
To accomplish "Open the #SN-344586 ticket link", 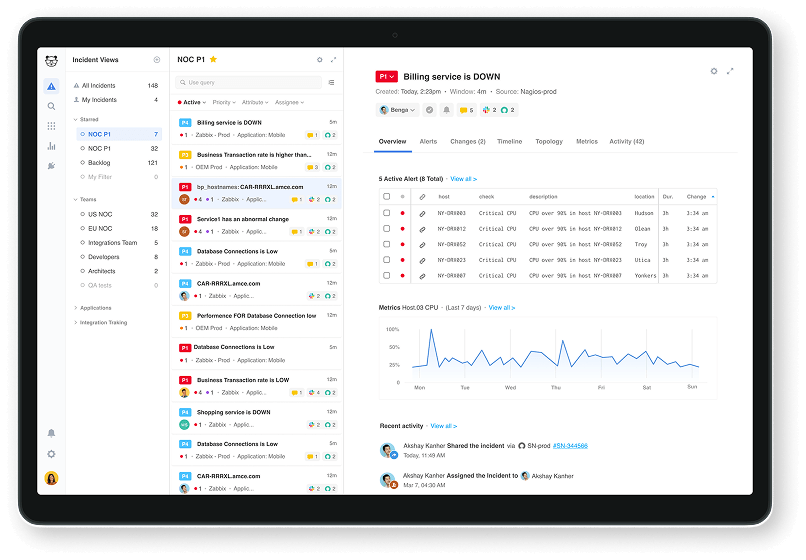I will pyautogui.click(x=570, y=446).
